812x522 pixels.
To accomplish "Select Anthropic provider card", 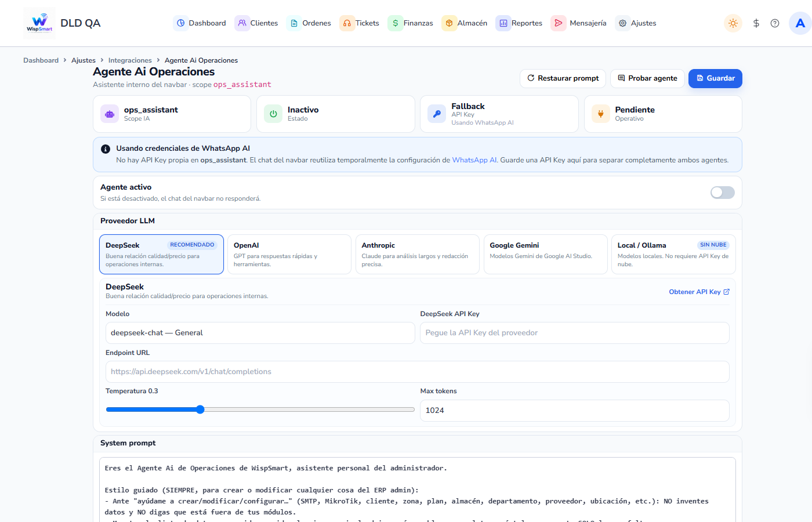I will pos(418,254).
